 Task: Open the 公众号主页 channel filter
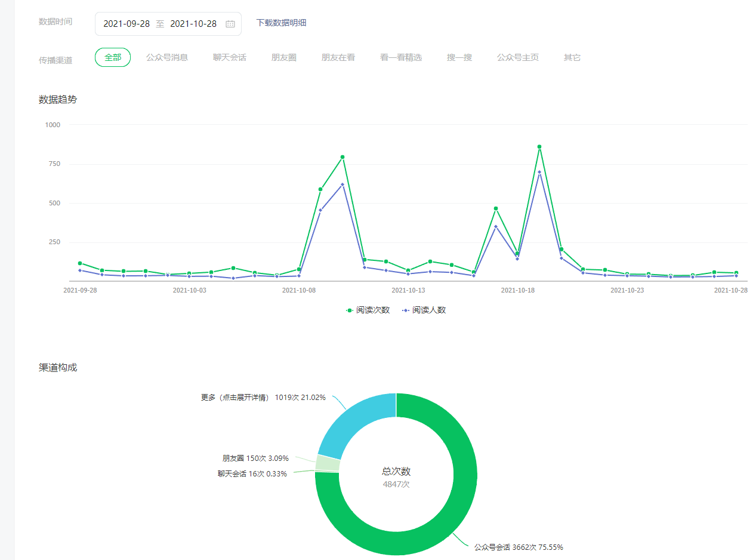pyautogui.click(x=518, y=57)
